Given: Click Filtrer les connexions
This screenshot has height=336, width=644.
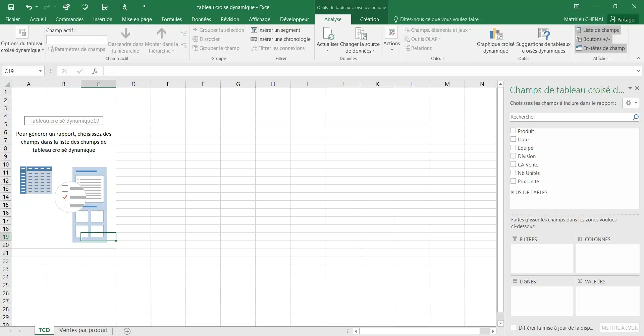Looking at the screenshot, I should 278,48.
